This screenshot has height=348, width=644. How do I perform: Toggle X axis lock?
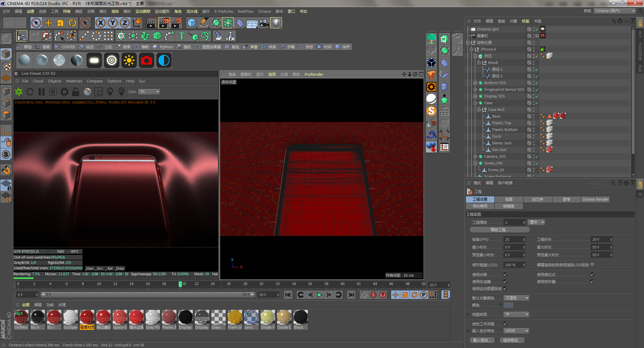click(100, 23)
